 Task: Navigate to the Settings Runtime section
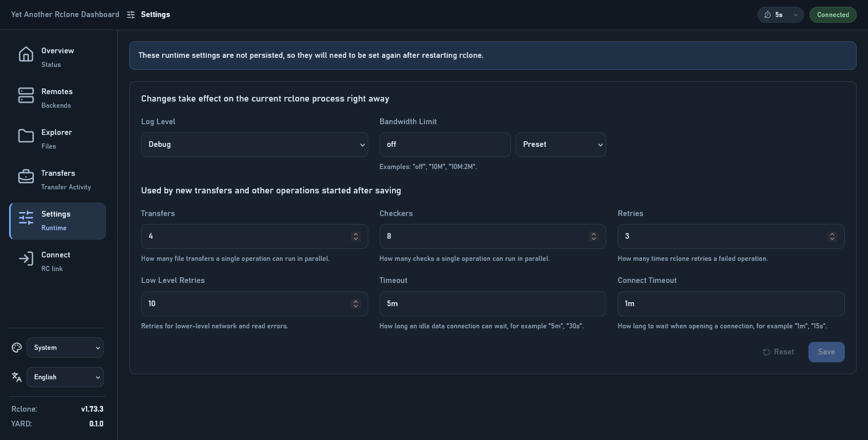pyautogui.click(x=56, y=221)
